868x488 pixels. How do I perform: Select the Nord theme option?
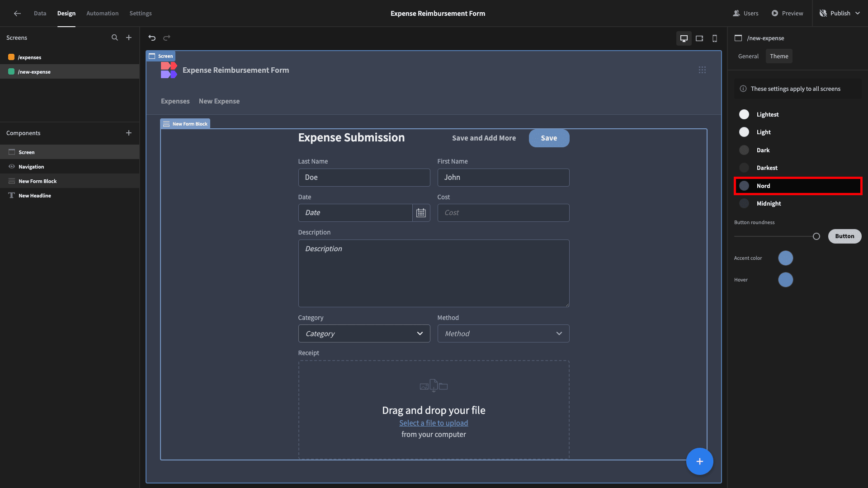point(798,186)
